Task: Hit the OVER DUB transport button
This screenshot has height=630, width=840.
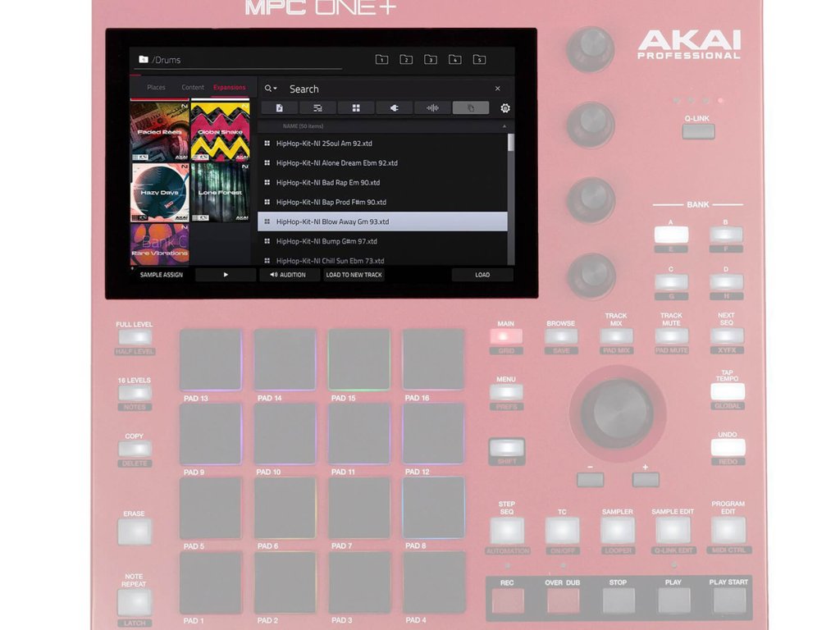Action: [x=563, y=600]
